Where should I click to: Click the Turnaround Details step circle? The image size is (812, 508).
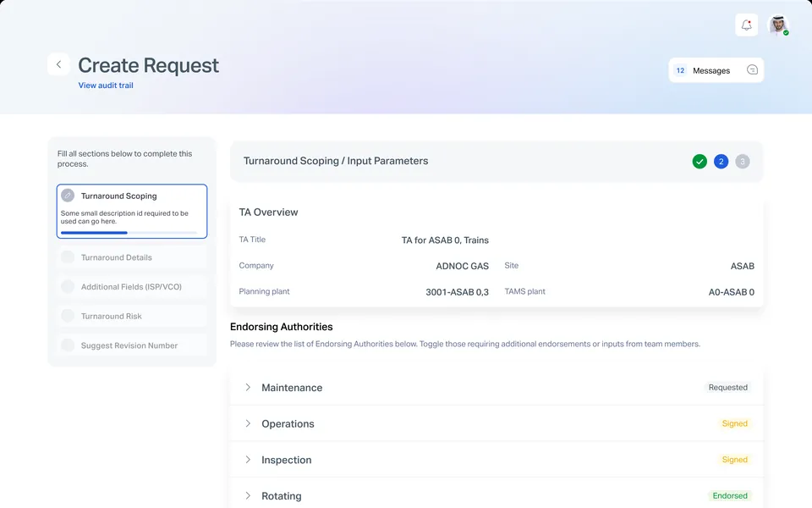[x=68, y=257]
